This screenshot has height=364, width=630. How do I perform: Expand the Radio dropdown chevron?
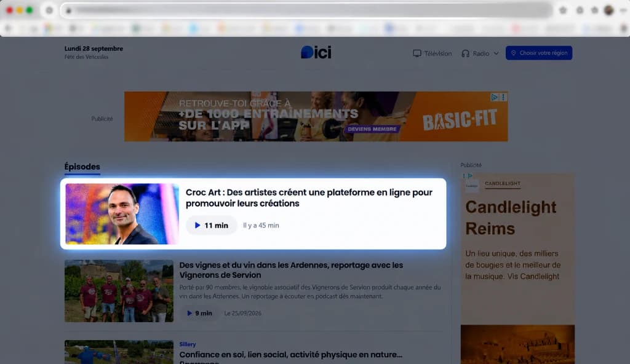pyautogui.click(x=496, y=53)
